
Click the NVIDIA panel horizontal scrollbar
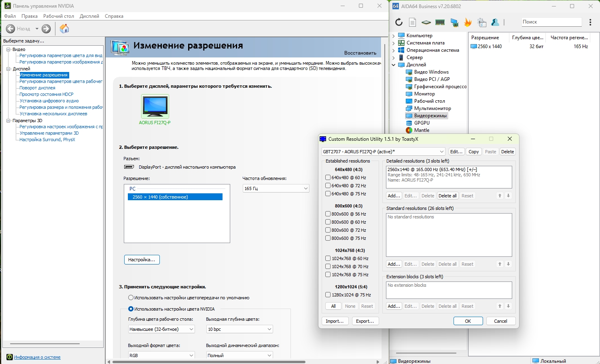208,362
